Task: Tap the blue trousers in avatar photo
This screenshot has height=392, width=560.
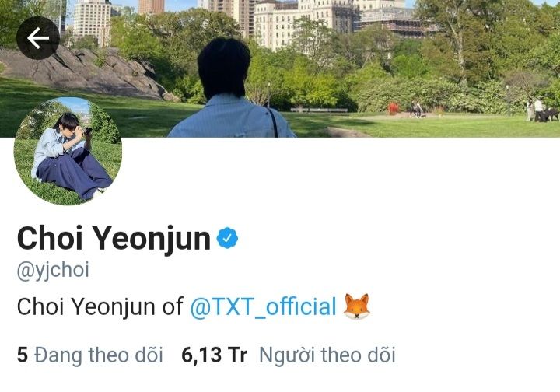Action: click(74, 172)
